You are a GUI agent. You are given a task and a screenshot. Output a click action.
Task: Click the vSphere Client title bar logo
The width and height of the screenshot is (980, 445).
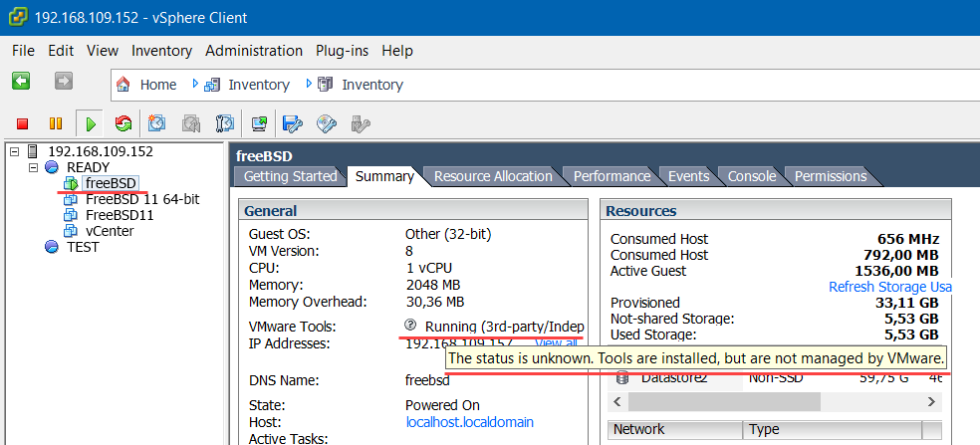(18, 18)
